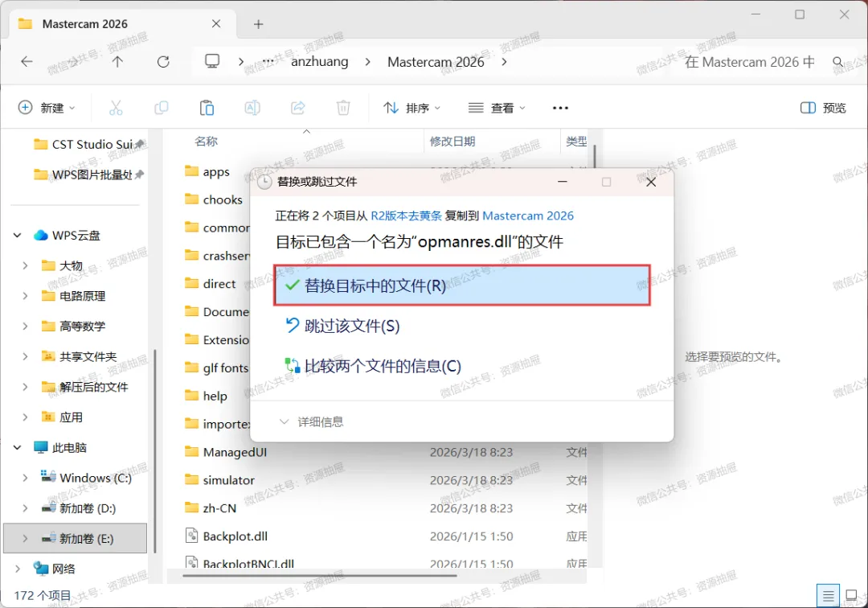Screen dimensions: 868x608
Task: Open a new tab with the plus button
Action: pyautogui.click(x=258, y=24)
